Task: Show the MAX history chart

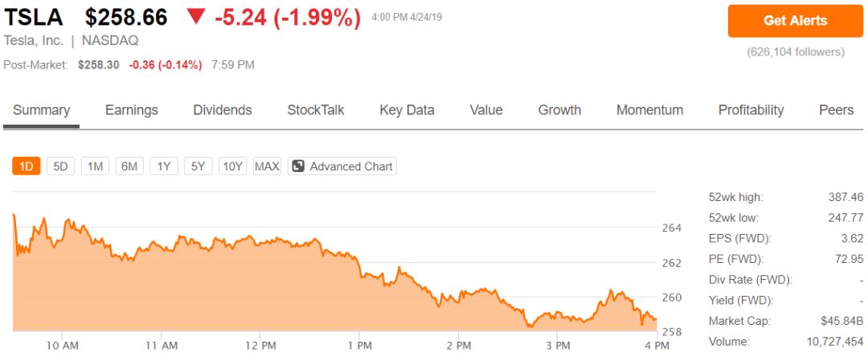Action: pos(267,166)
